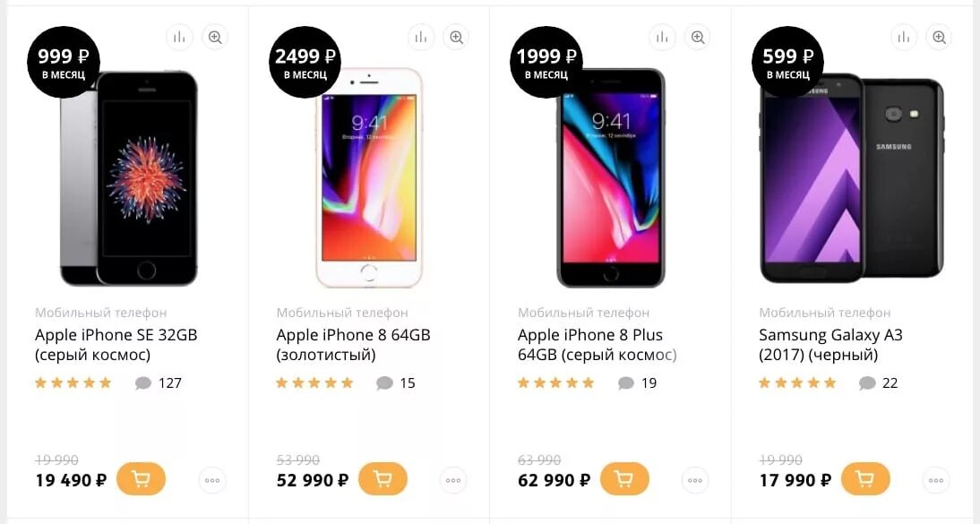Click compare icon for iPhone 8 Plus

click(663, 38)
